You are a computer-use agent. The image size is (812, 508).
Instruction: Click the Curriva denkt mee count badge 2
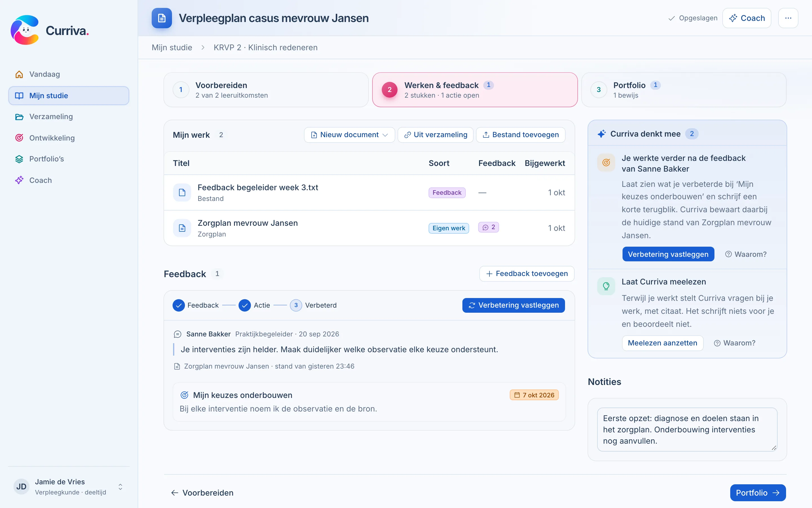pyautogui.click(x=692, y=134)
